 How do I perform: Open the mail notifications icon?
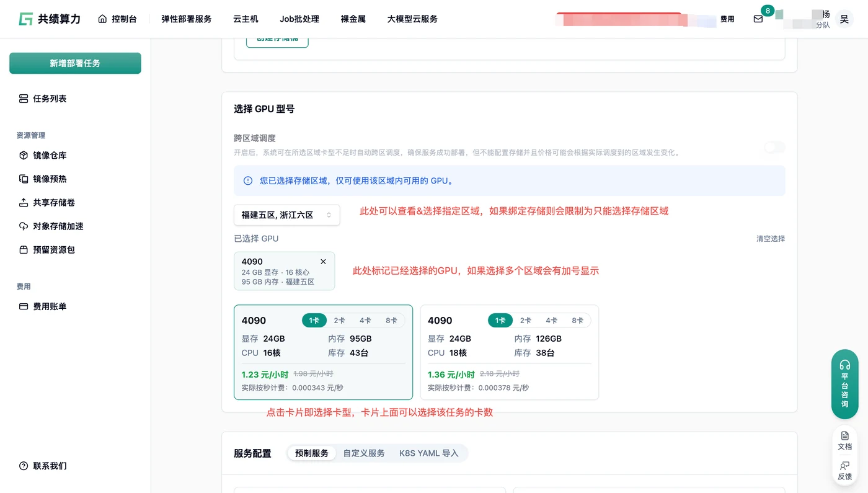758,19
